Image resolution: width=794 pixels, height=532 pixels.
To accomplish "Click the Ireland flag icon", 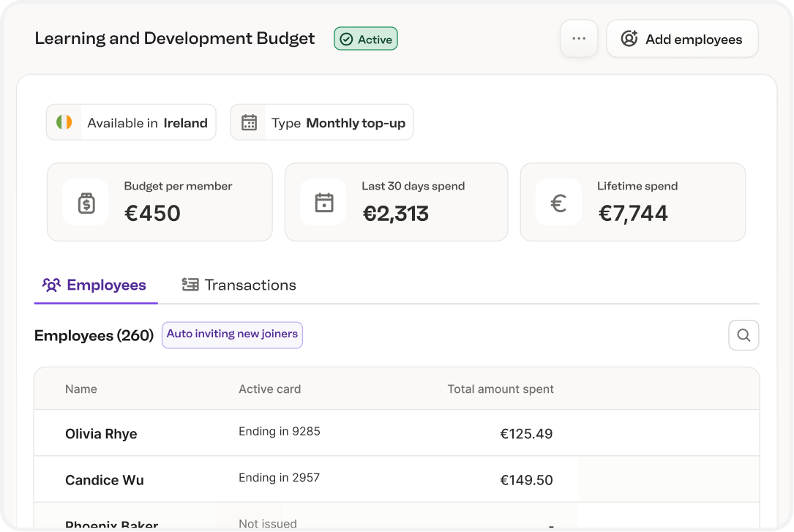I will point(64,123).
